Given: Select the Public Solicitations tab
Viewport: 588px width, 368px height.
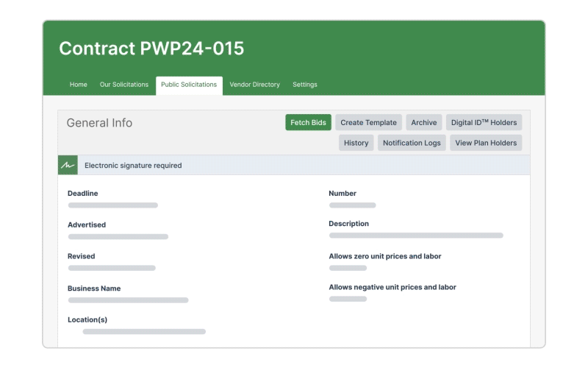Looking at the screenshot, I should click(x=189, y=85).
